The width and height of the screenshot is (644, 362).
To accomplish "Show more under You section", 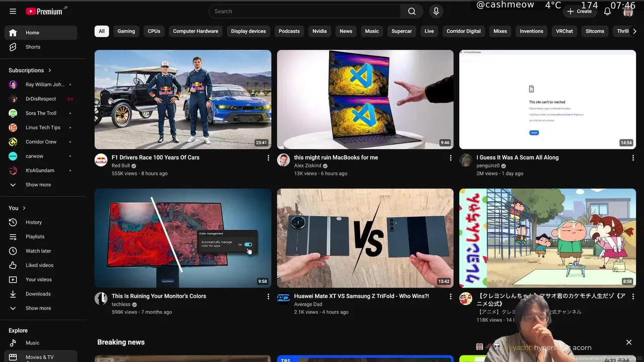I will click(x=41, y=308).
